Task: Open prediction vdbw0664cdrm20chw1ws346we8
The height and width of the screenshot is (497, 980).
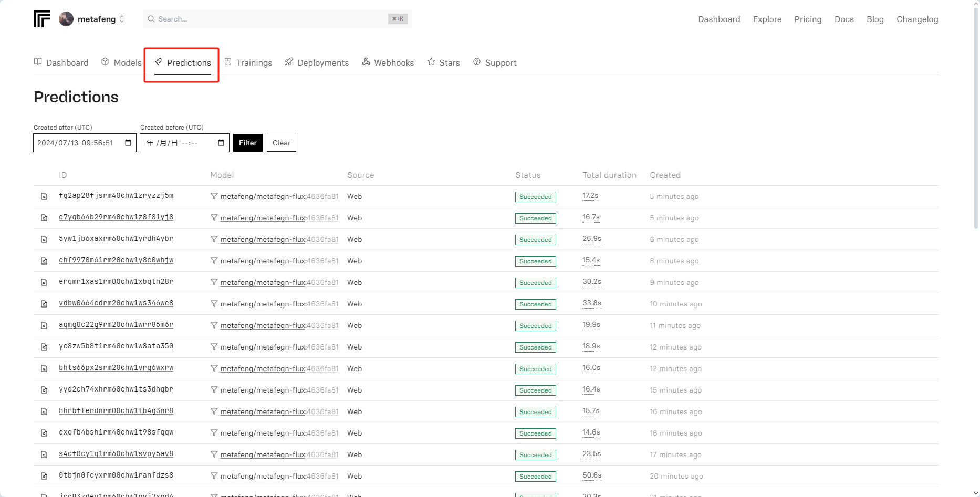Action: point(116,303)
